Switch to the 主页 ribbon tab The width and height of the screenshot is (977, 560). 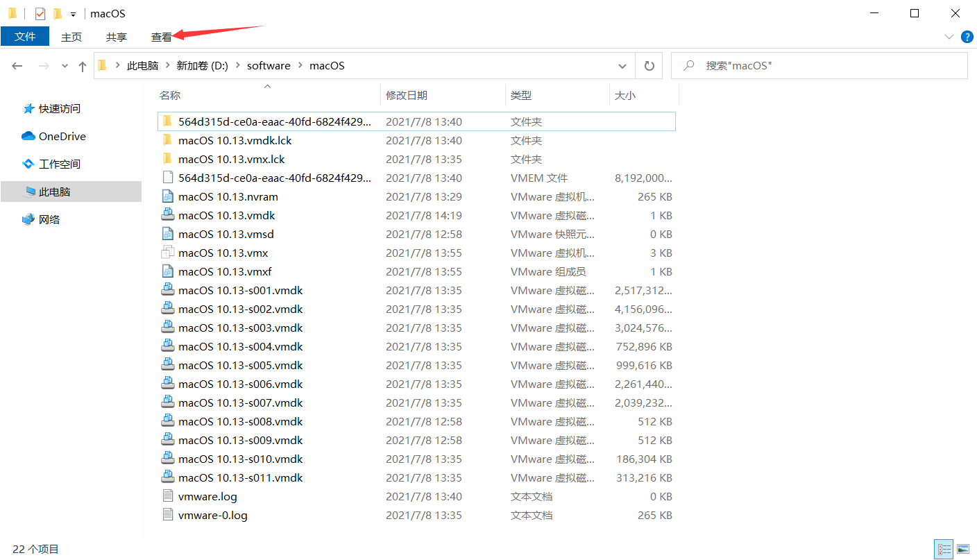click(71, 37)
